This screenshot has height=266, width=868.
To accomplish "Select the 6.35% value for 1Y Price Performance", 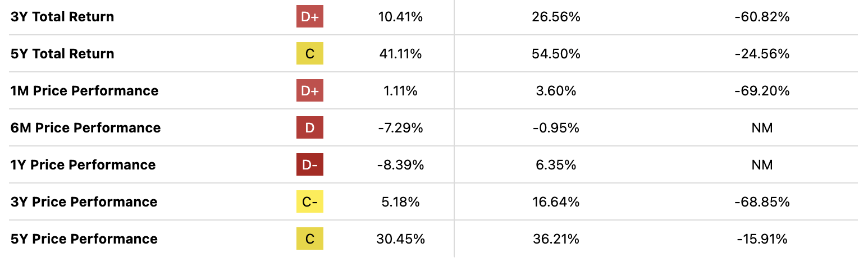I will [555, 165].
